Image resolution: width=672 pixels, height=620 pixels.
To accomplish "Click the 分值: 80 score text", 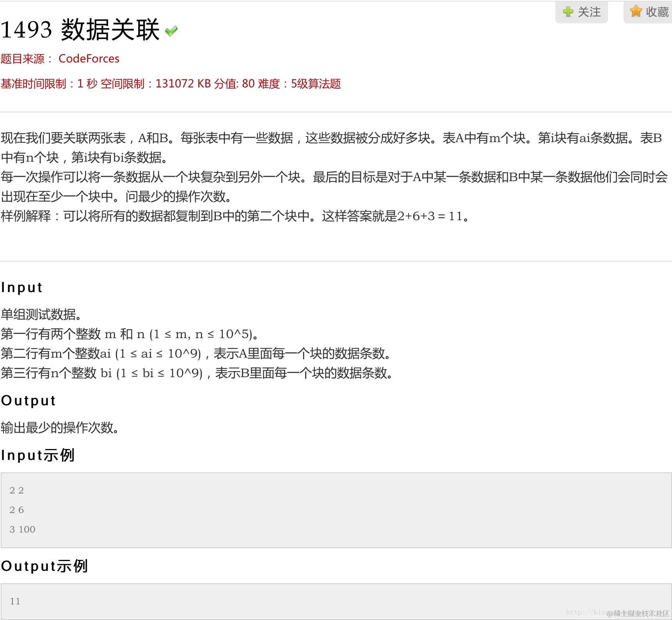I will click(x=234, y=84).
